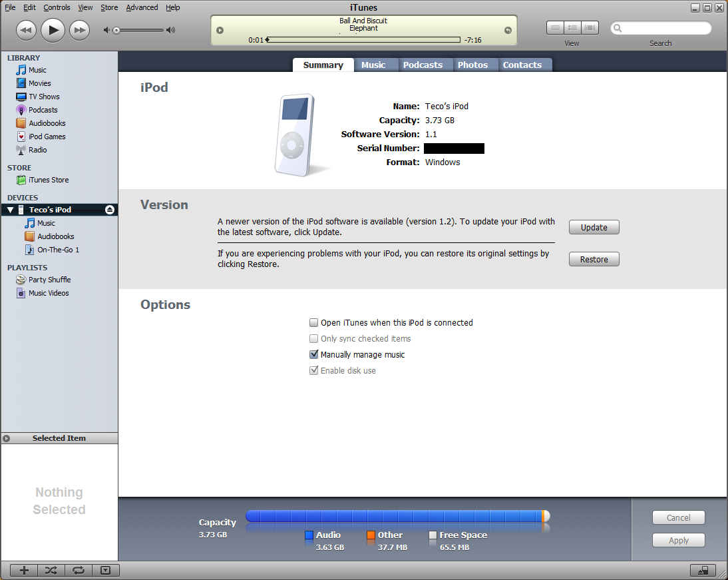The height and width of the screenshot is (580, 728).
Task: Eject Teco's iPod
Action: click(x=110, y=210)
